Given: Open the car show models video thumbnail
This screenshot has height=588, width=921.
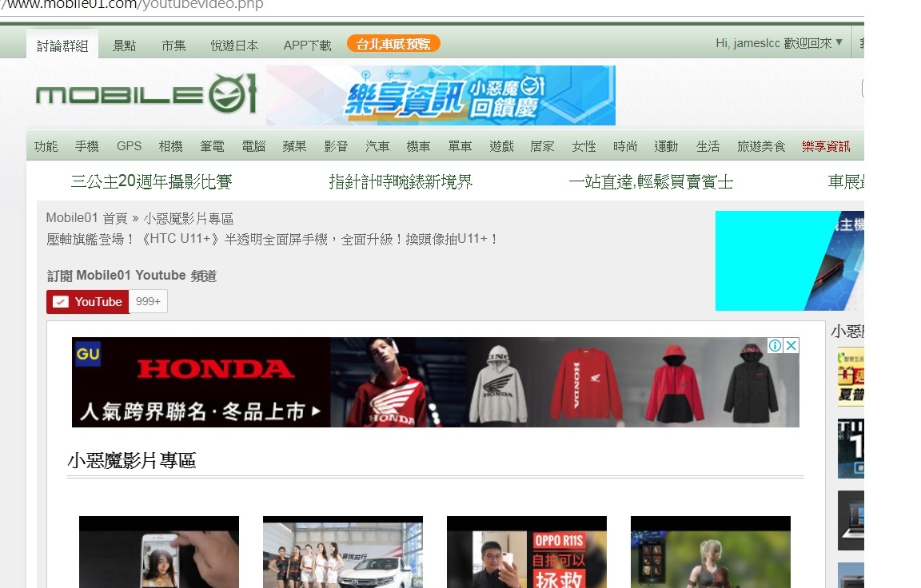Looking at the screenshot, I should pyautogui.click(x=343, y=551).
